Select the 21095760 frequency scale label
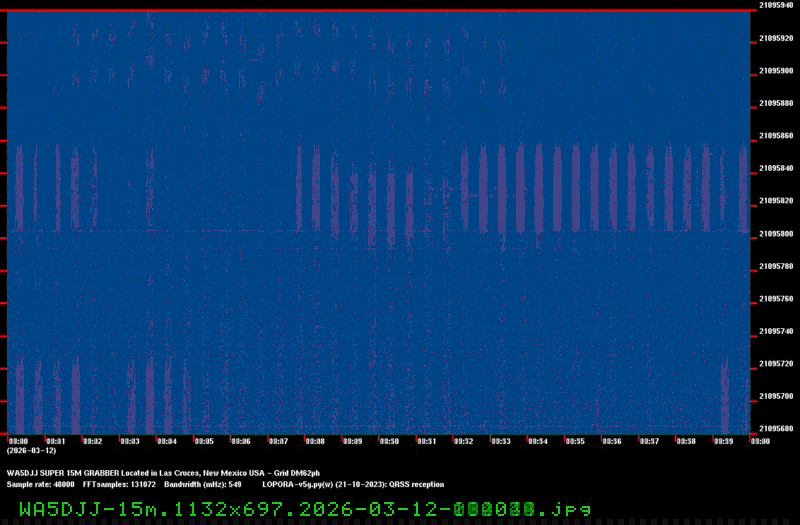Screen dimensions: 800x525 pos(776,298)
